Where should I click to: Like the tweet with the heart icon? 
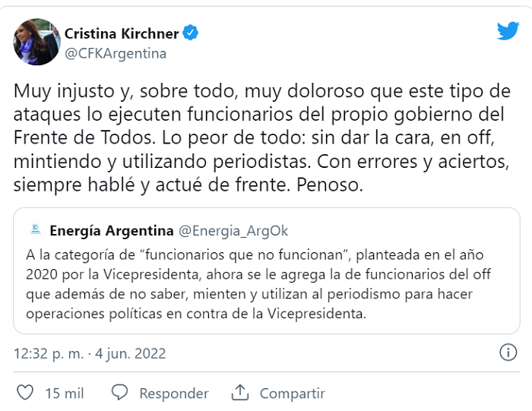click(25, 393)
